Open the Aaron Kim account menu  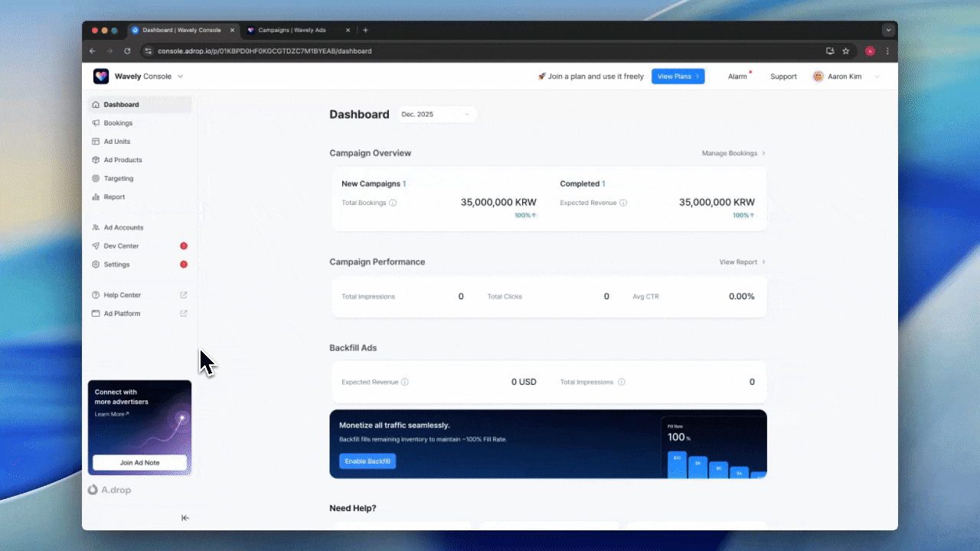[846, 77]
